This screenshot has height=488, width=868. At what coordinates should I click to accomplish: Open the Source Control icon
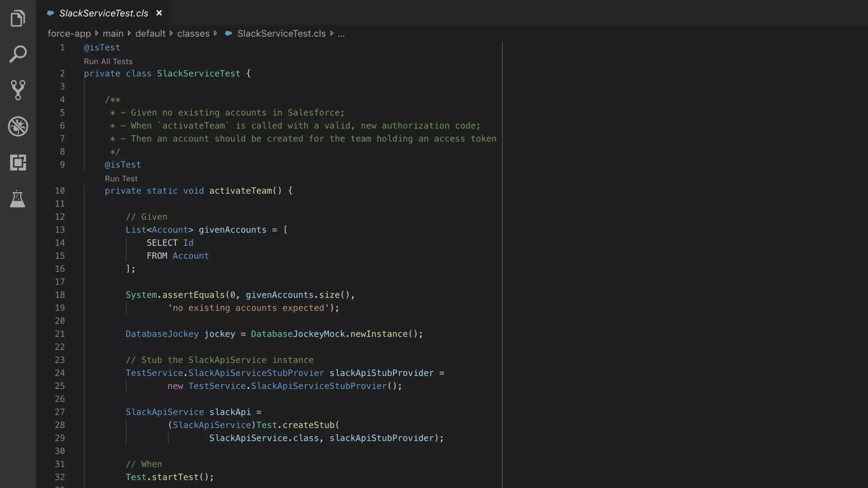(18, 90)
